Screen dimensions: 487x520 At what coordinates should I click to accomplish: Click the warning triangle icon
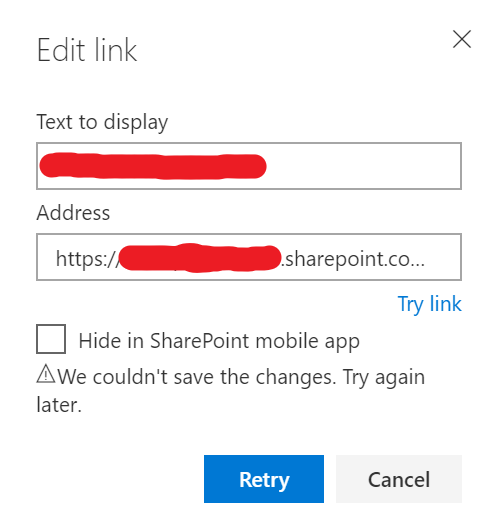click(46, 374)
